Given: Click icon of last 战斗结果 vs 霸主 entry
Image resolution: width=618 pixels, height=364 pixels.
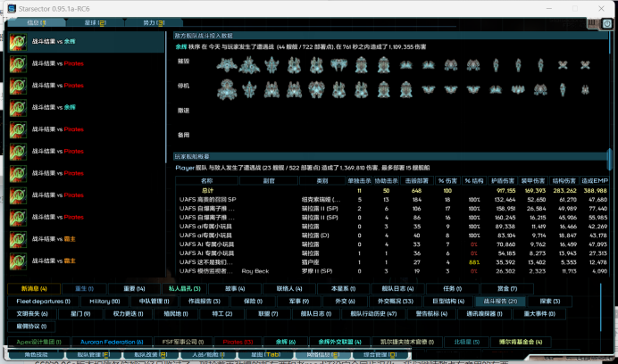Looking at the screenshot, I should point(16,260).
